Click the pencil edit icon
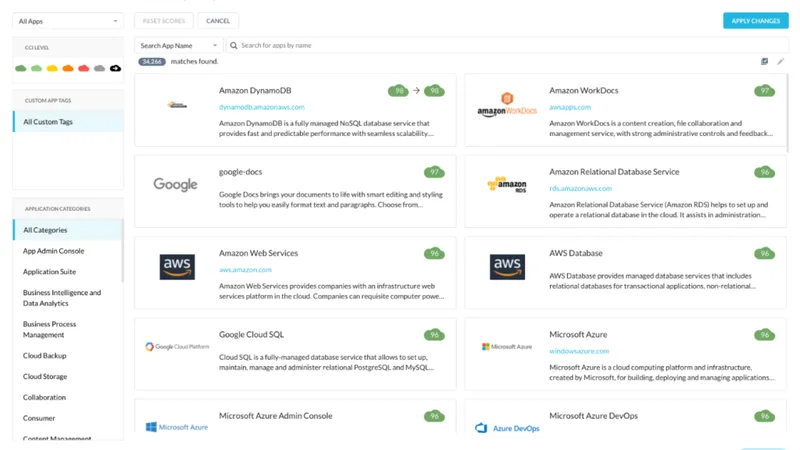This screenshot has height=450, width=800. coord(781,61)
